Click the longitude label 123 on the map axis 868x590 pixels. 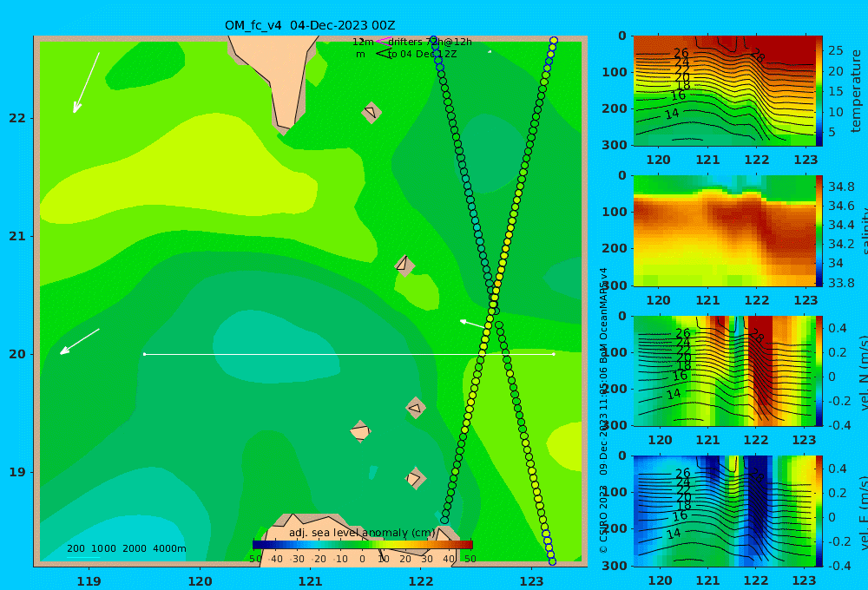tap(531, 581)
